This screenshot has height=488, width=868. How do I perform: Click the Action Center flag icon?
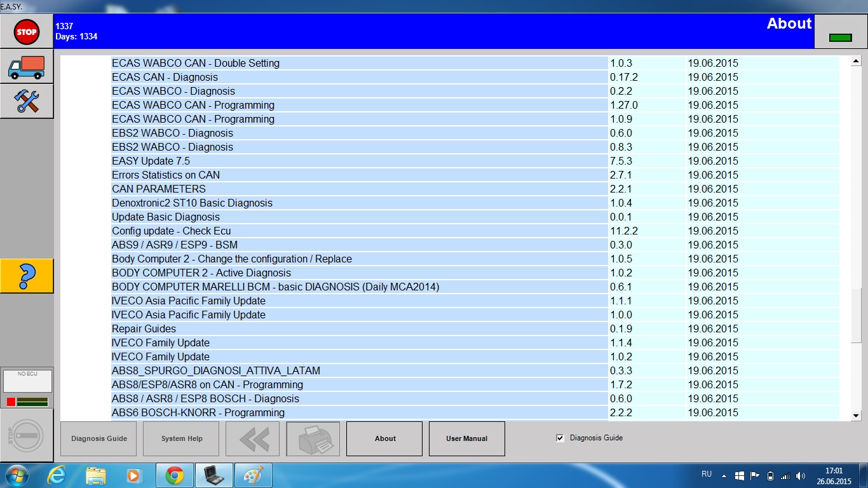pyautogui.click(x=755, y=475)
